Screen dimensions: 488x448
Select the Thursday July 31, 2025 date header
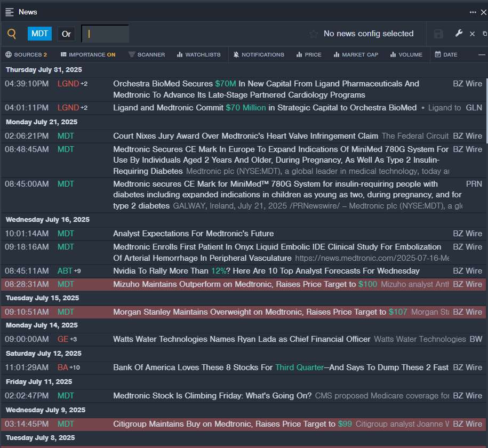pos(44,70)
